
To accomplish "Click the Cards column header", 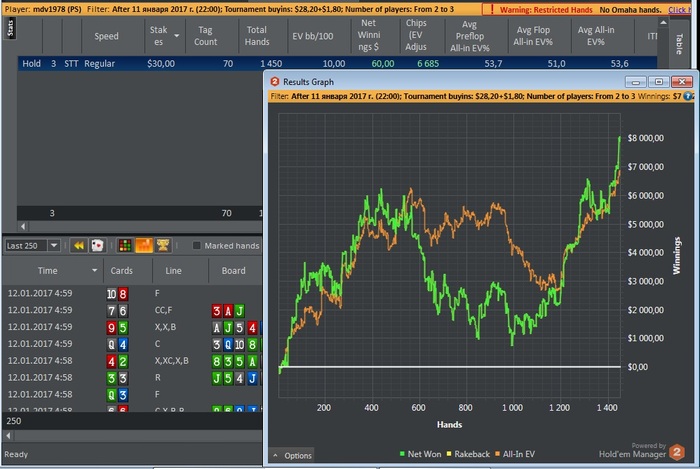I will click(121, 270).
